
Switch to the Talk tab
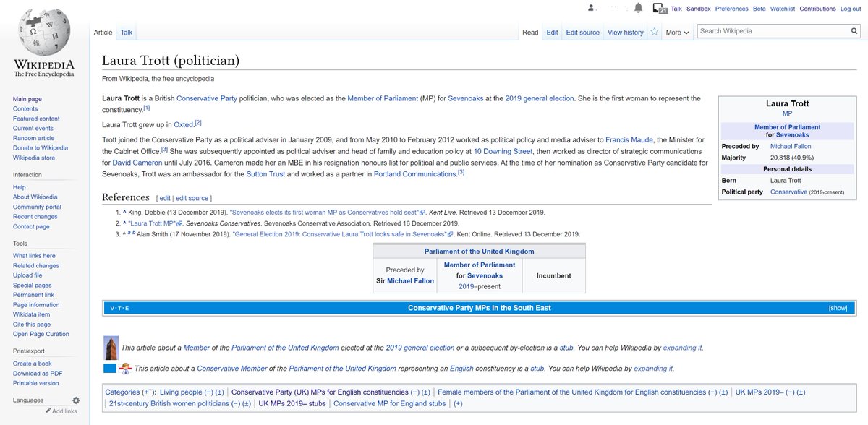126,33
